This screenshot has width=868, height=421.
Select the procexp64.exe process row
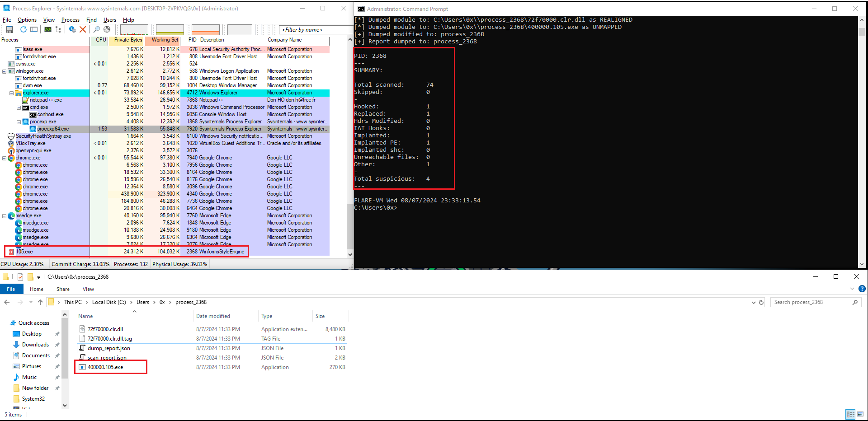click(x=165, y=129)
